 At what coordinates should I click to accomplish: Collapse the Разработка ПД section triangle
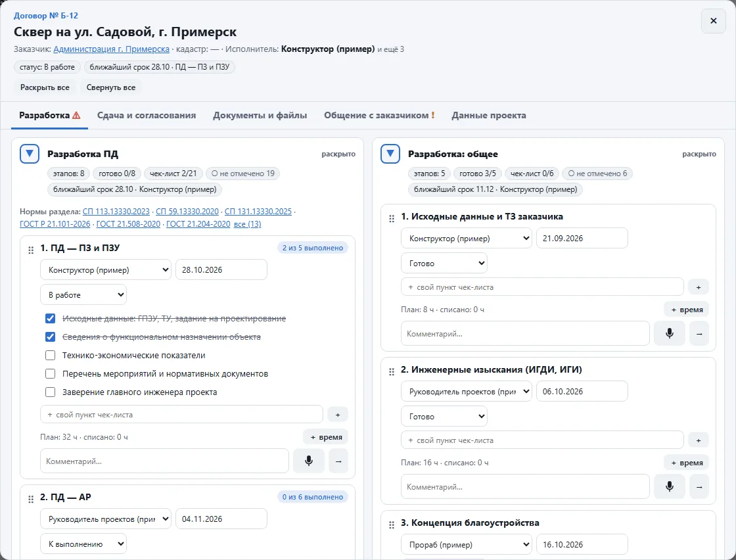(30, 154)
